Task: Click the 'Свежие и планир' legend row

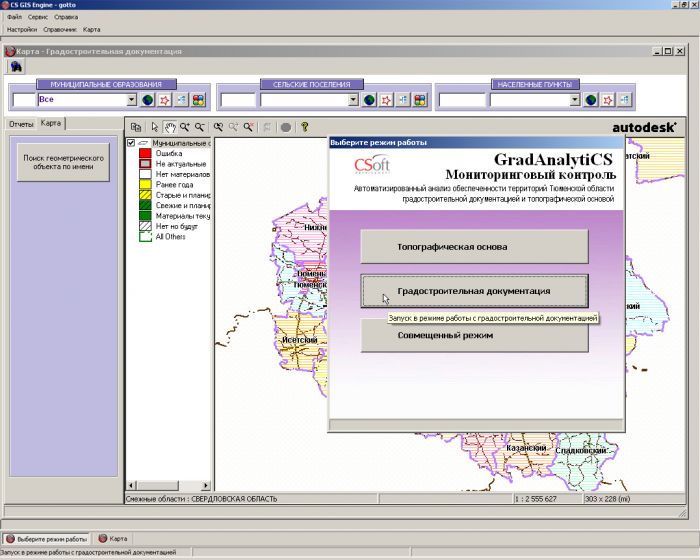Action: [x=175, y=205]
